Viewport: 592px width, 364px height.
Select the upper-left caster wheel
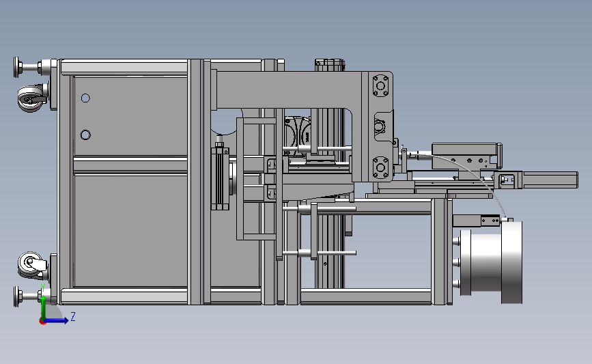tap(31, 98)
